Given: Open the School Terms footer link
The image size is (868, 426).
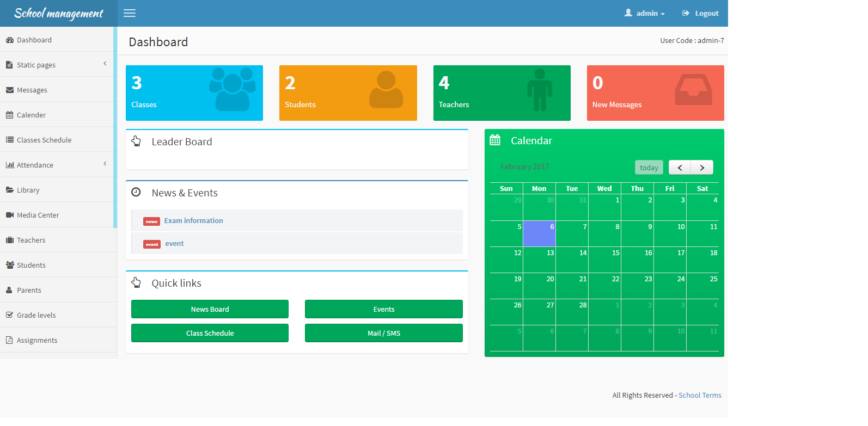Looking at the screenshot, I should coord(700,395).
